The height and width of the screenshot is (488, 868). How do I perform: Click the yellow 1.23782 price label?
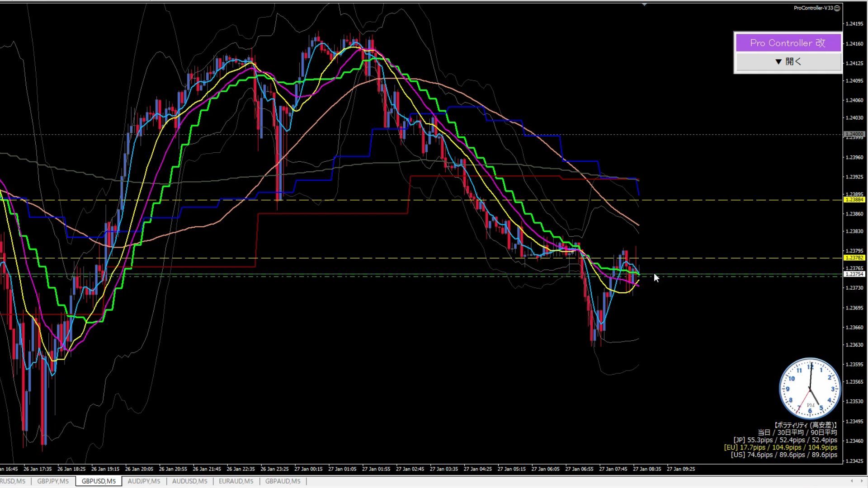(854, 258)
